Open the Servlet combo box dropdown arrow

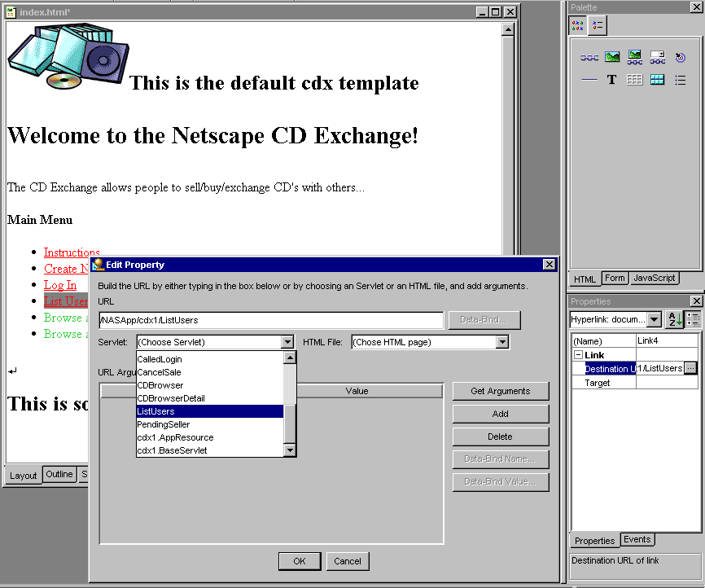pos(287,342)
